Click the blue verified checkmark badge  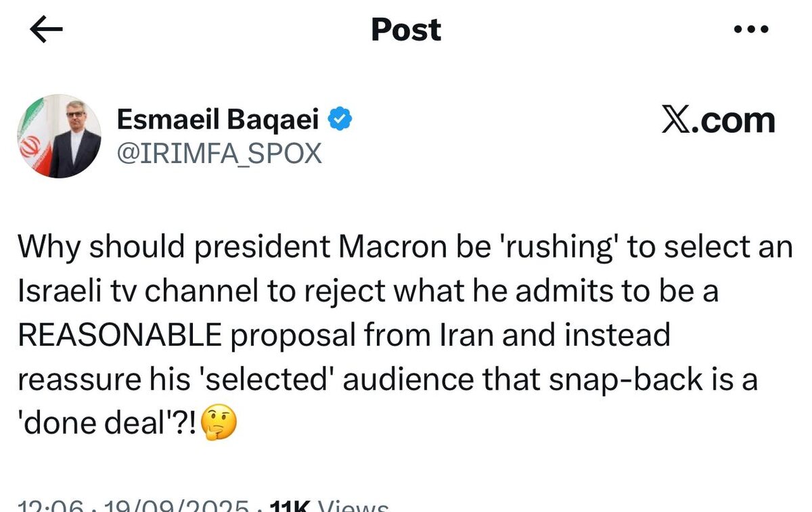[x=339, y=120]
